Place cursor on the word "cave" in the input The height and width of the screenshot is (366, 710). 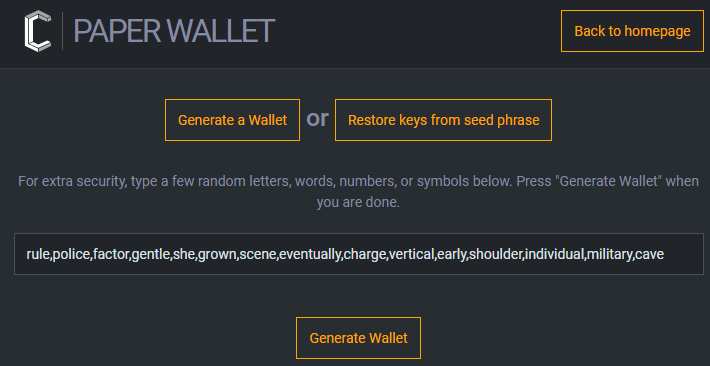(x=649, y=254)
